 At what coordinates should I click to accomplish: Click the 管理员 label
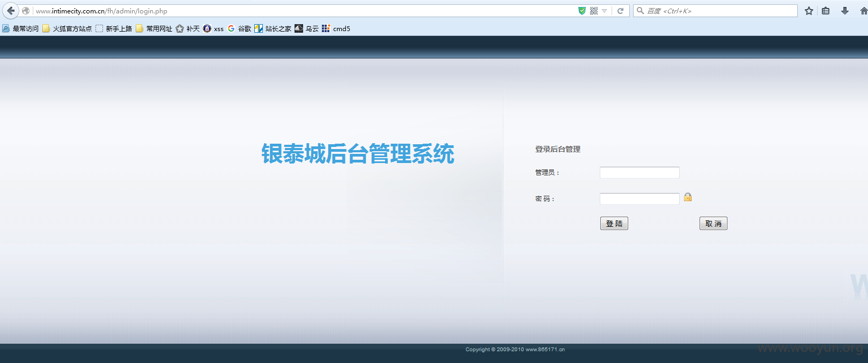[x=547, y=173]
